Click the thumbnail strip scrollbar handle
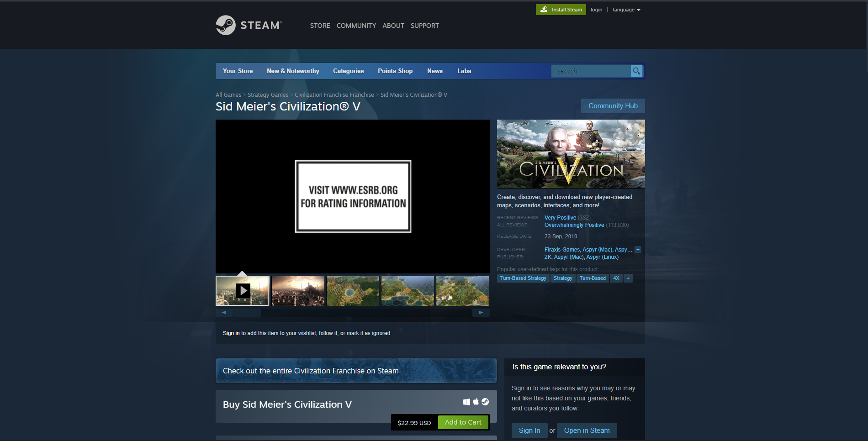Viewport: 868px width, 441px height. point(247,313)
